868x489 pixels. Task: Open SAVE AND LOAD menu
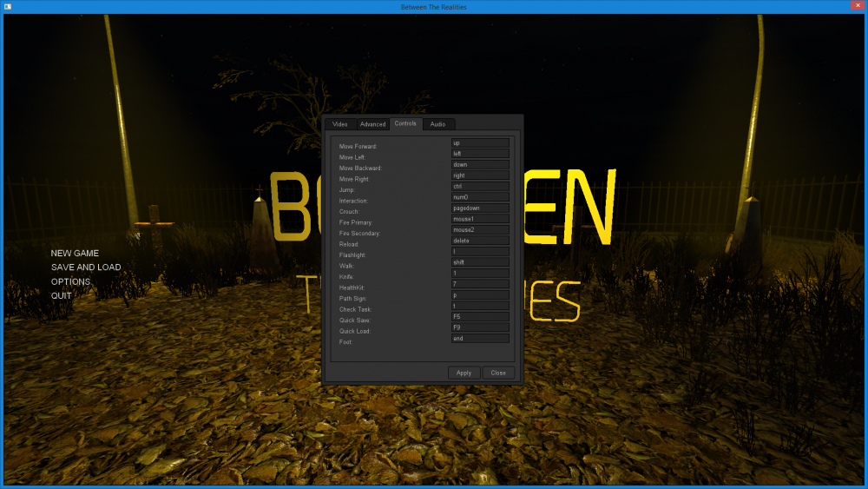coord(86,267)
